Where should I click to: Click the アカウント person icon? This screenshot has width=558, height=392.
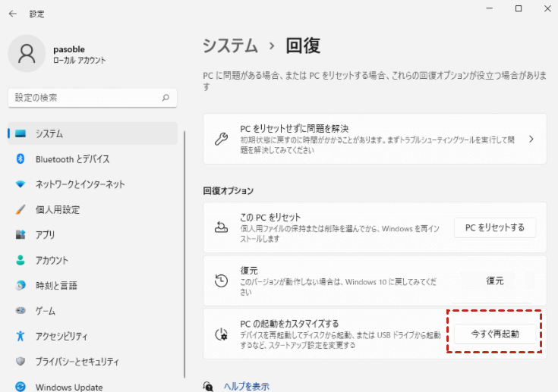point(20,260)
